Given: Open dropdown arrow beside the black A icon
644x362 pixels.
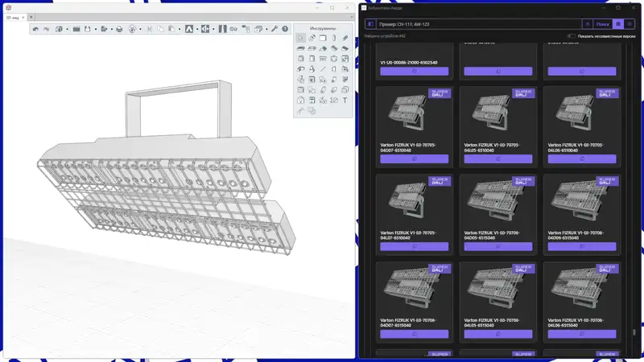Looking at the screenshot, I should click(197, 29).
